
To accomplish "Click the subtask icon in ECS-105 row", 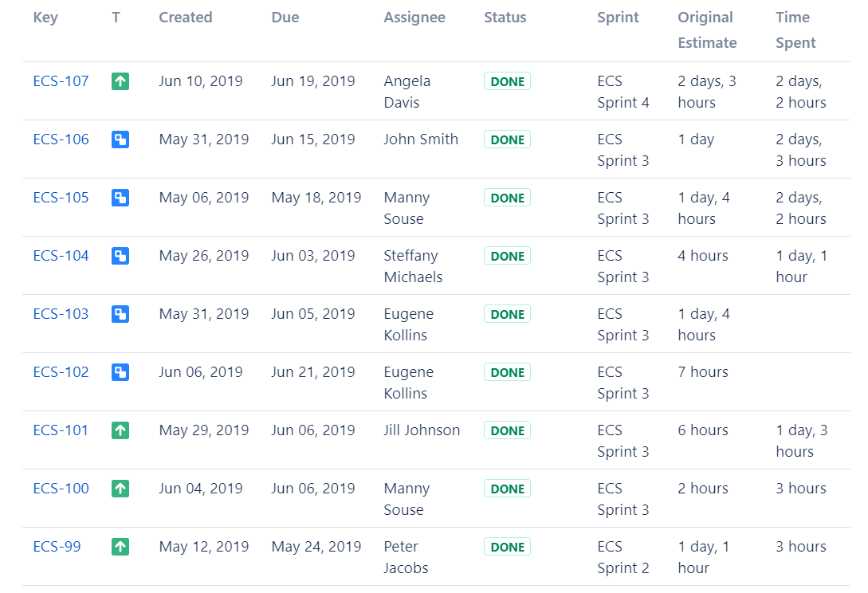I will tap(120, 198).
